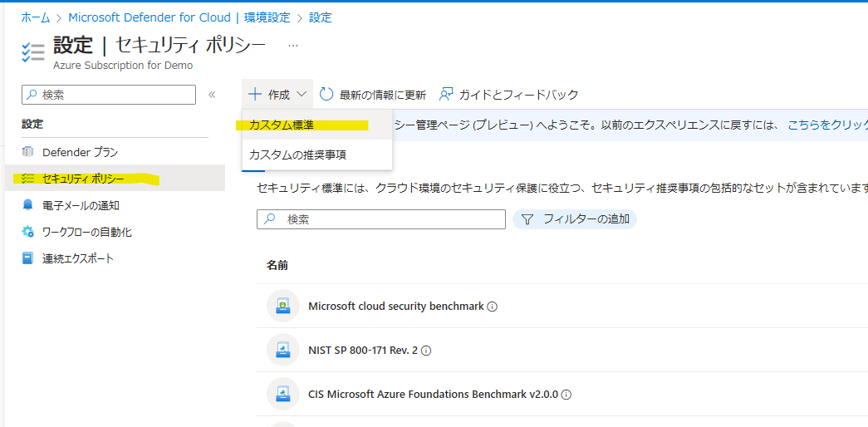Image resolution: width=868 pixels, height=427 pixels.
Task: Open Microsoft cloud security benchmark standard
Action: pos(396,306)
